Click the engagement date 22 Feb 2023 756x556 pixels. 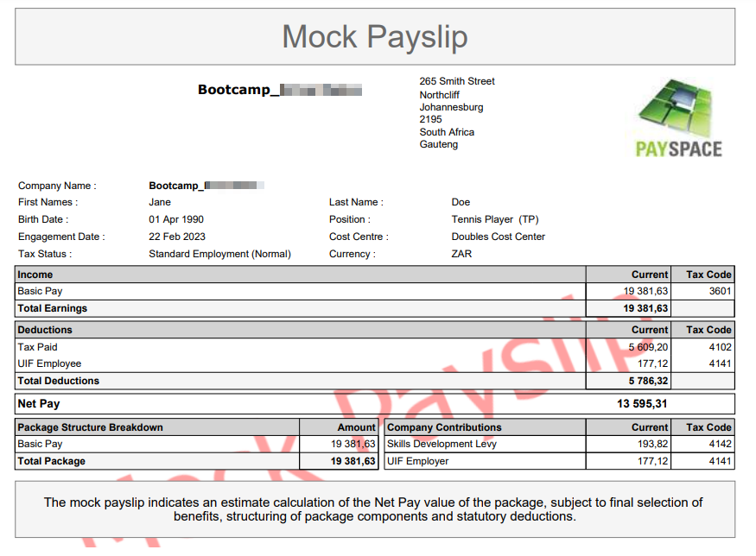(177, 237)
